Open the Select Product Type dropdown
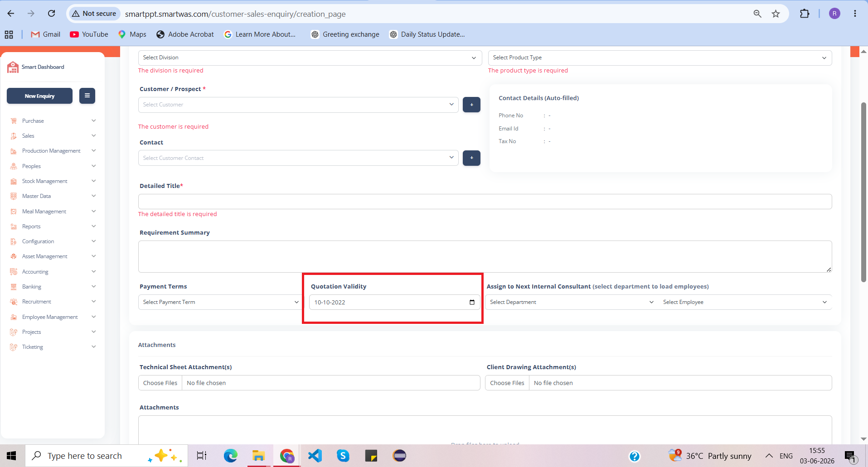Screen dimensions: 868x467 coord(659,58)
